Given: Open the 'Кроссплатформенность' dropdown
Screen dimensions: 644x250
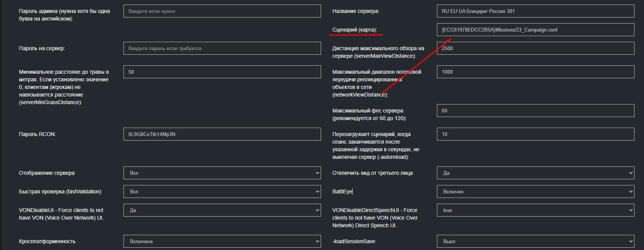Looking at the screenshot, I should tap(222, 241).
